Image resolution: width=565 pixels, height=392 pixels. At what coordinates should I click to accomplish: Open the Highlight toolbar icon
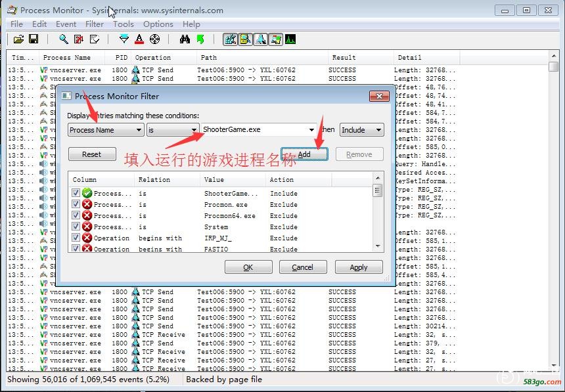[x=139, y=39]
